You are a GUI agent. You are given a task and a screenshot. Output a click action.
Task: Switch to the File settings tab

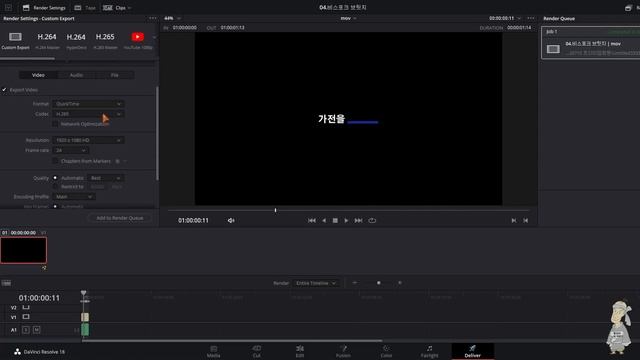click(115, 75)
